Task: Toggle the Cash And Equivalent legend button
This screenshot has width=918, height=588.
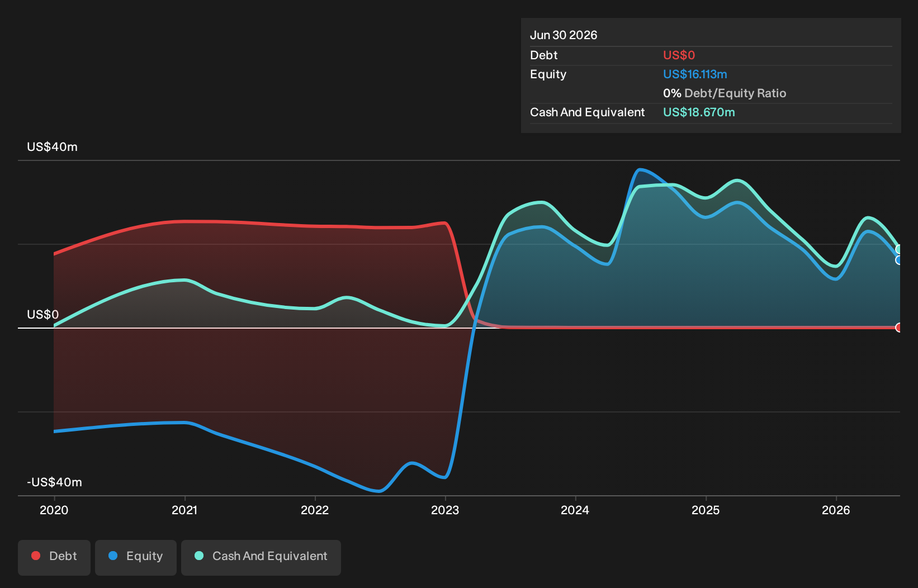Action: [261, 557]
